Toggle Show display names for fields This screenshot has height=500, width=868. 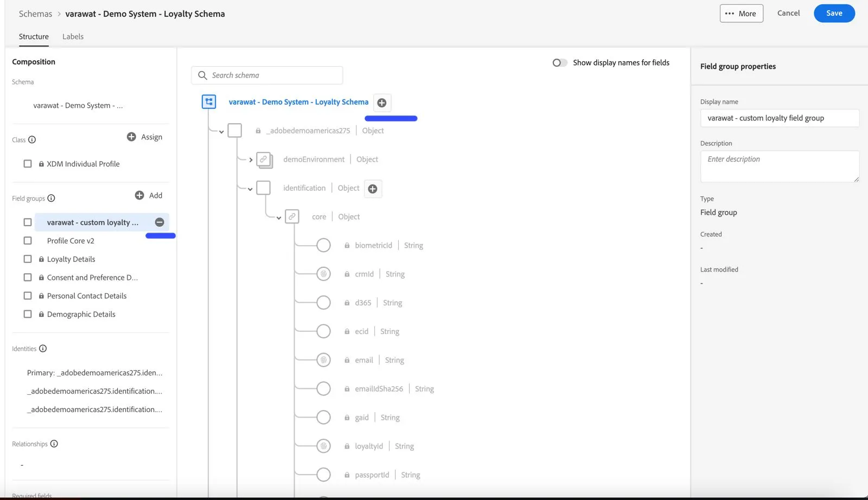click(560, 63)
